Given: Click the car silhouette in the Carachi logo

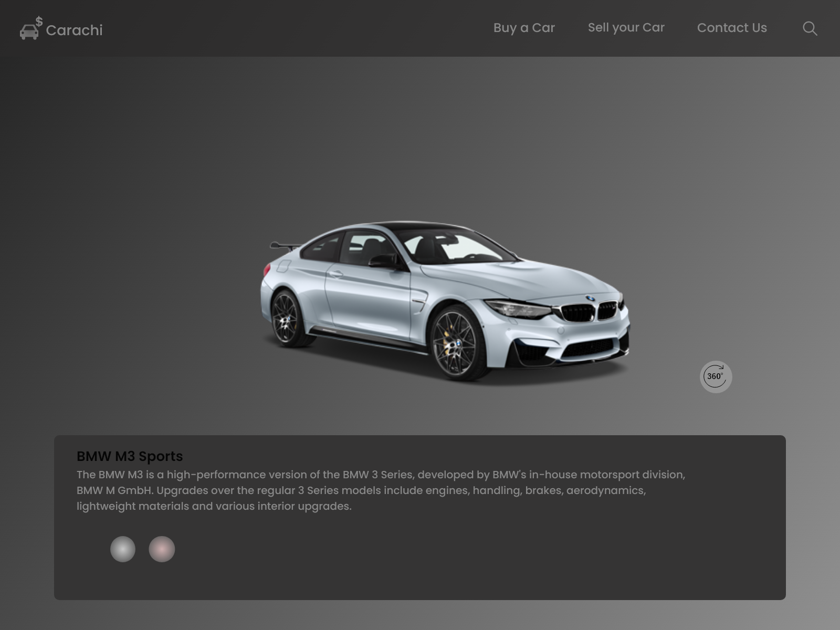Looking at the screenshot, I should (x=29, y=33).
